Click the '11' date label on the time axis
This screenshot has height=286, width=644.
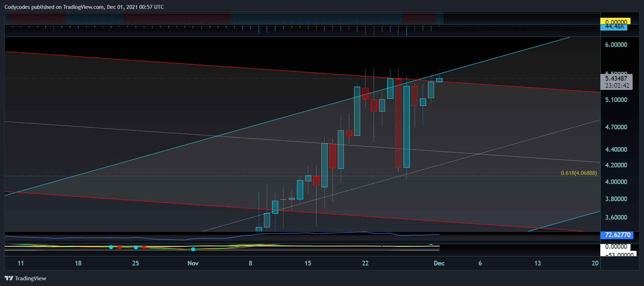[21, 263]
